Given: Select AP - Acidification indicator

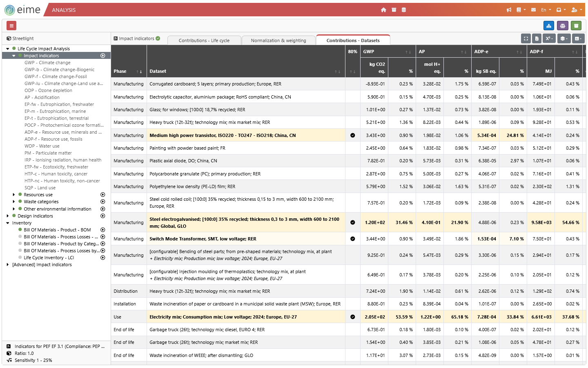Looking at the screenshot, I should [42, 97].
